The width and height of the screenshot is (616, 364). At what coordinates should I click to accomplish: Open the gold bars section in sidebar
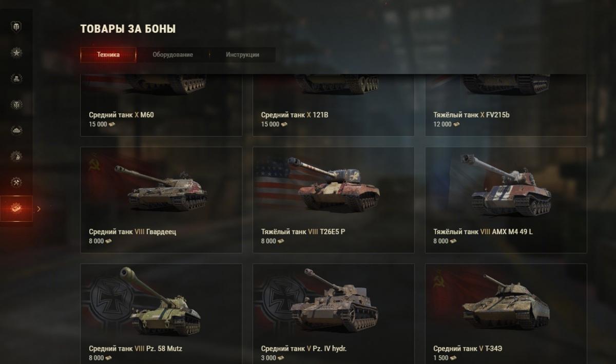click(x=16, y=79)
